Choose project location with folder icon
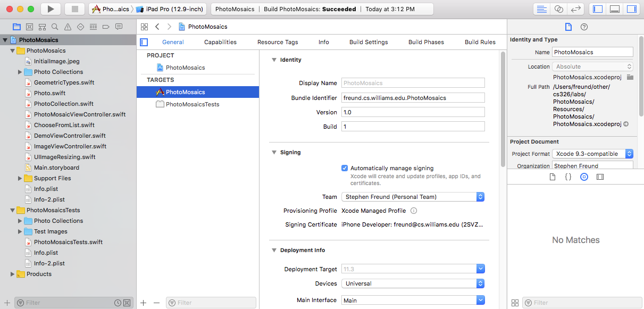Viewport: 644px width, 309px height. point(630,77)
